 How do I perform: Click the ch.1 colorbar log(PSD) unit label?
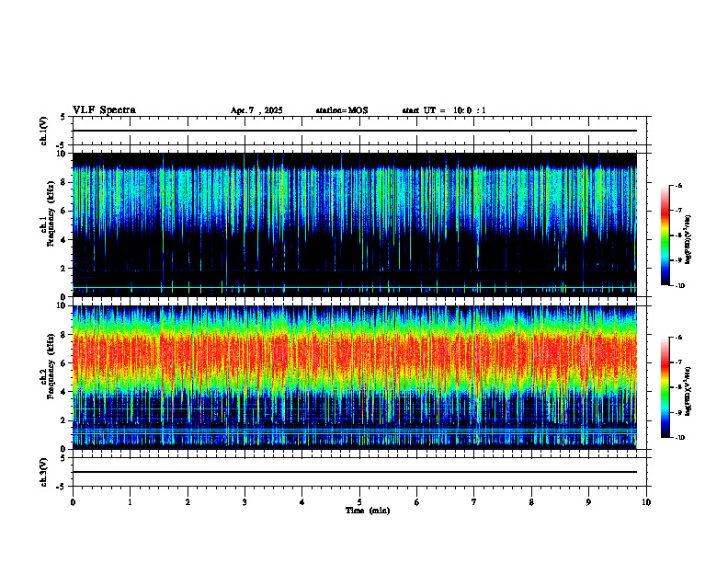pos(688,239)
